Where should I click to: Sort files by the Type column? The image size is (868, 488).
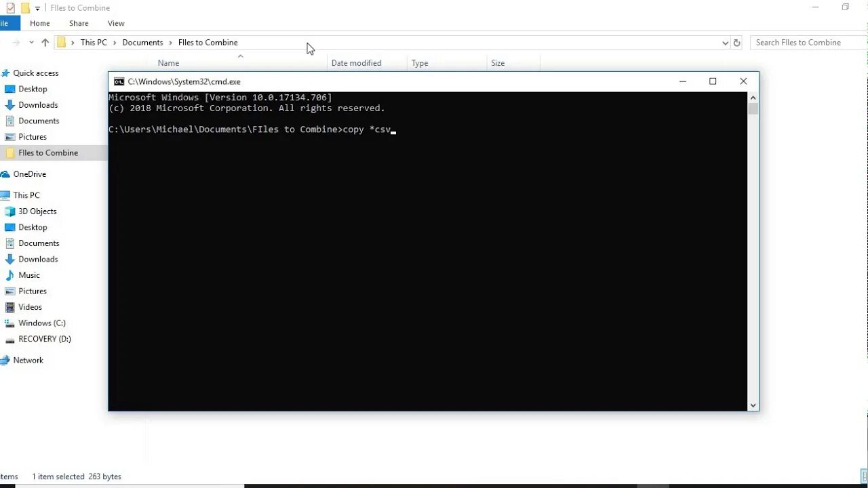click(x=420, y=63)
